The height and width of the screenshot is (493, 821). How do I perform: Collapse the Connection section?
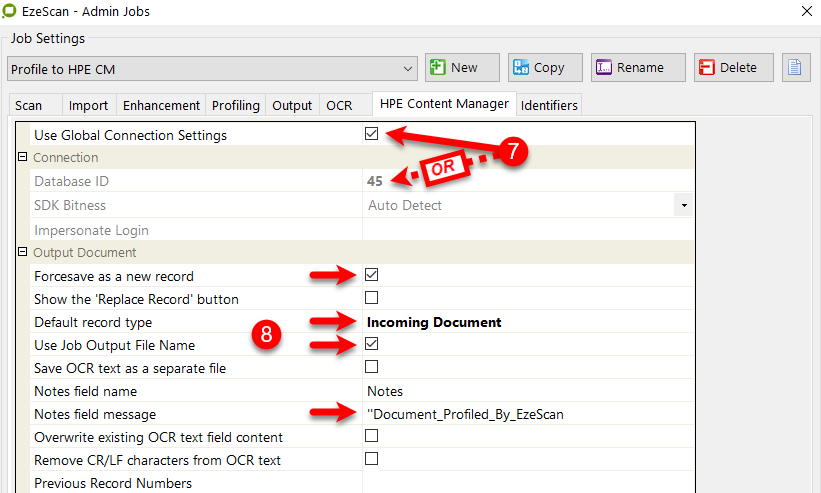click(23, 158)
